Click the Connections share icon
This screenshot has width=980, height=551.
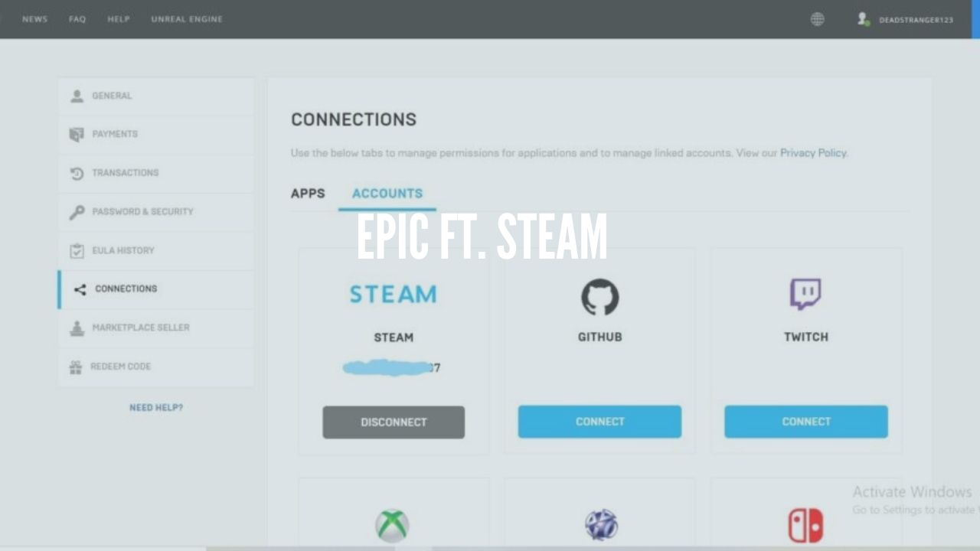(80, 289)
